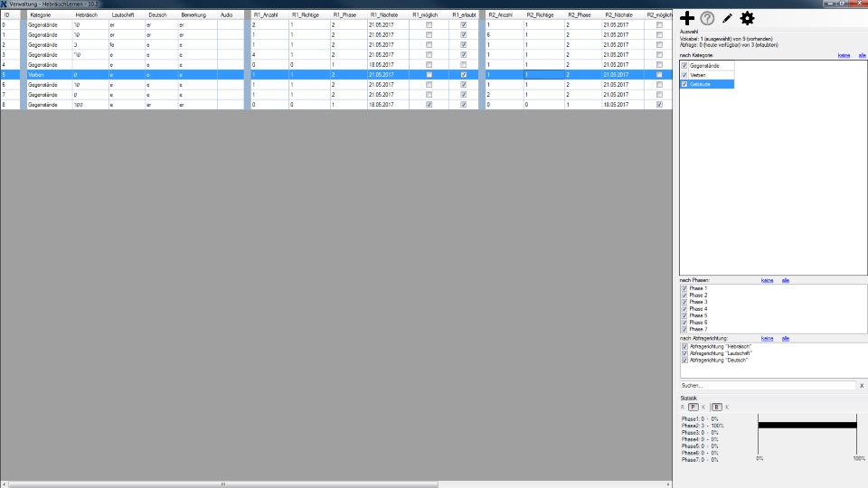Click the Deutsch column header
This screenshot has width=868, height=488.
[x=157, y=15]
